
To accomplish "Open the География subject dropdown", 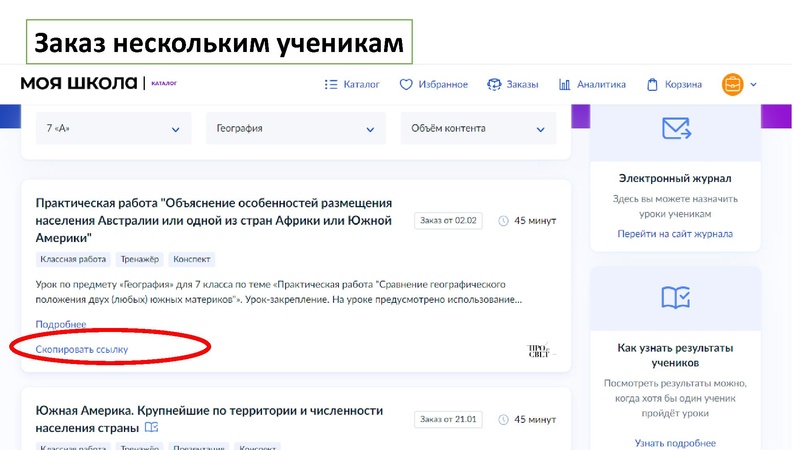I will click(296, 129).
